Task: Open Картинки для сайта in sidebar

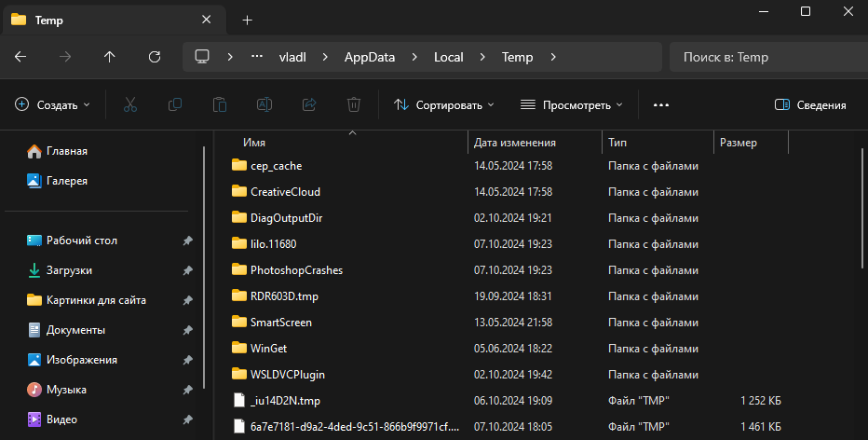Action: coord(87,300)
